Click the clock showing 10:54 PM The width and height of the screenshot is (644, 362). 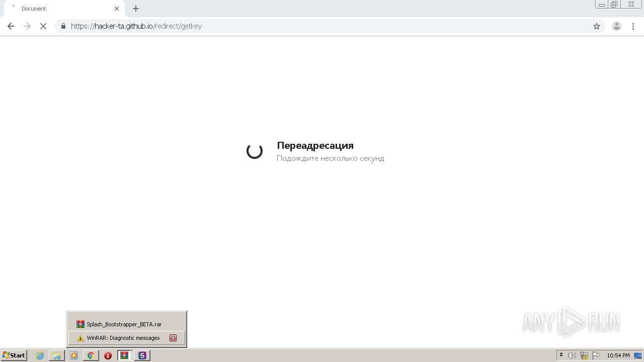618,355
